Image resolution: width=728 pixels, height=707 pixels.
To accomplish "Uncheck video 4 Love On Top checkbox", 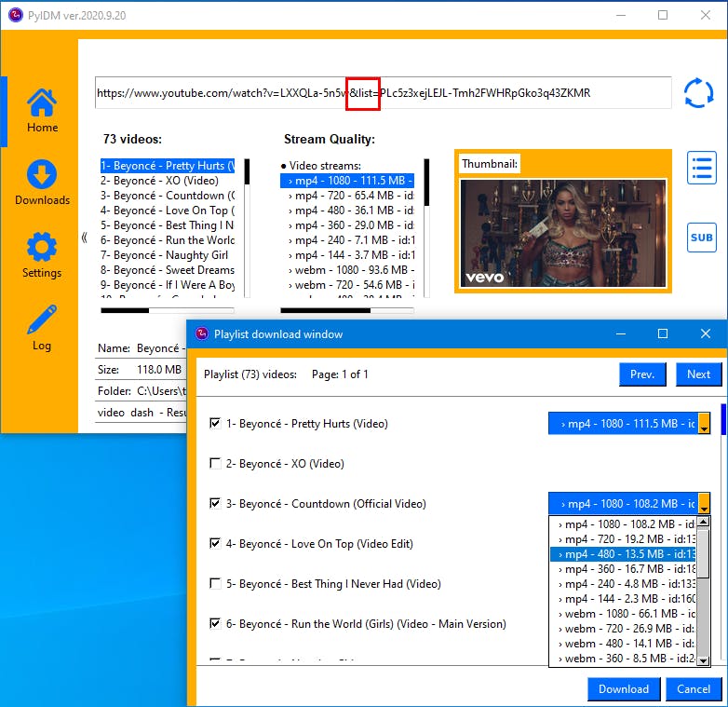I will coord(215,543).
